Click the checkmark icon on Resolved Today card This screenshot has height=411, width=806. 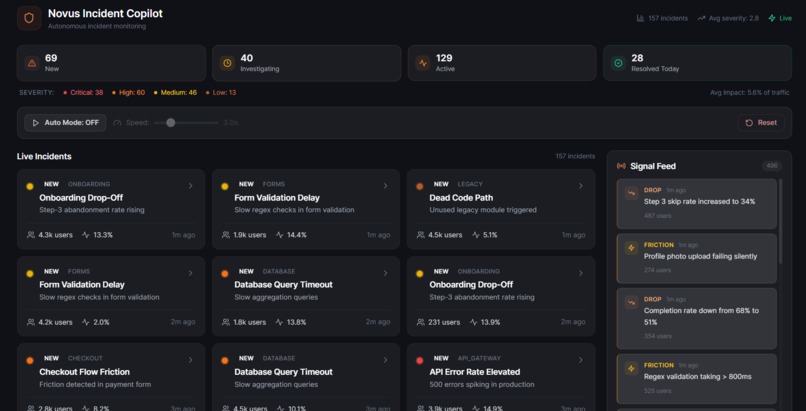tap(618, 63)
